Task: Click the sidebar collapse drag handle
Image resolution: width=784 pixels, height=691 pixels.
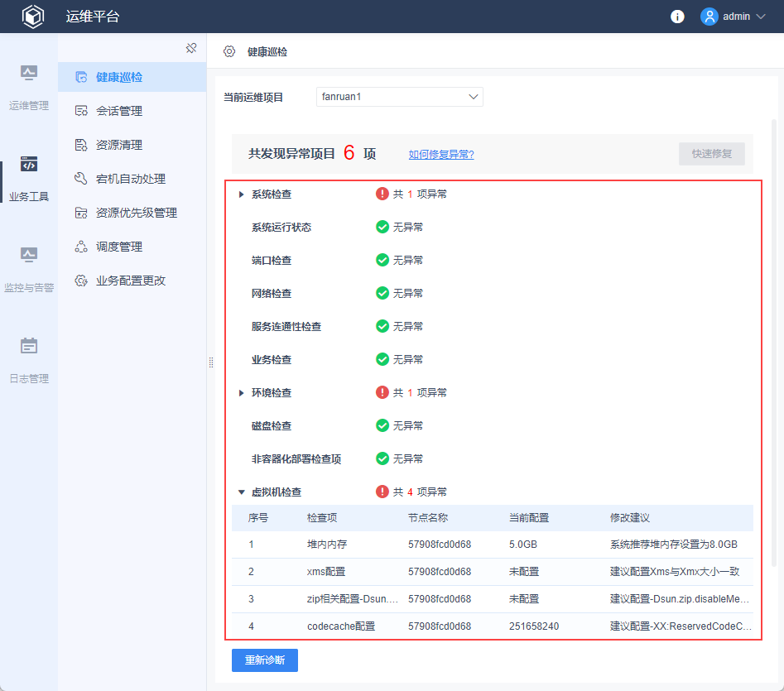Action: click(x=211, y=362)
